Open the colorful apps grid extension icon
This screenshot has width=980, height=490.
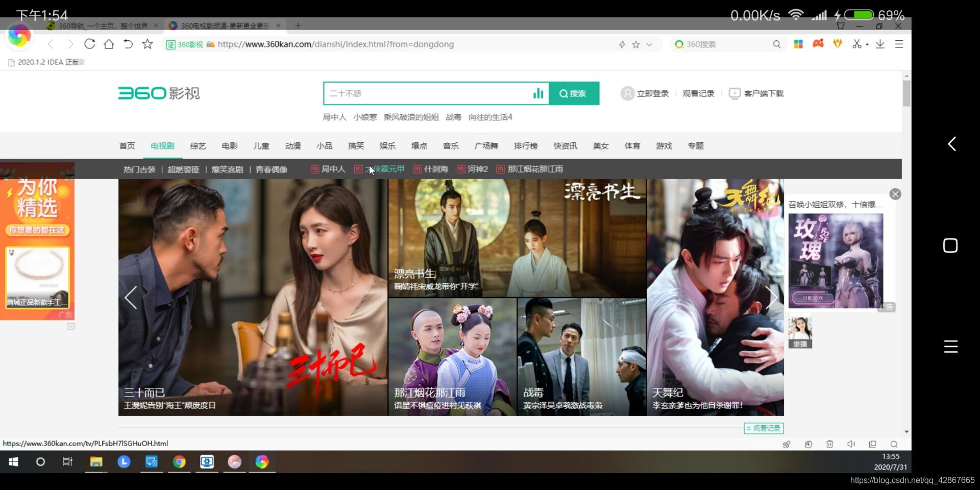[799, 44]
